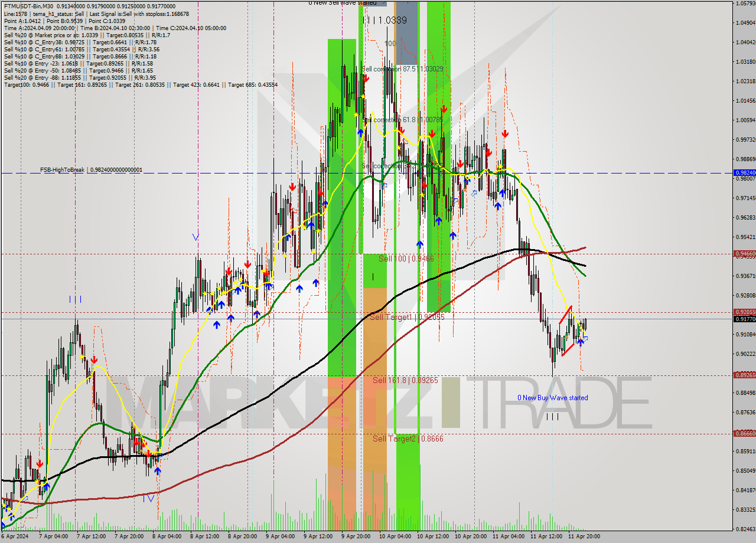Screen dimensions: 756x543
Task: Click the blue 0.98240 price tag
Action: click(x=745, y=172)
